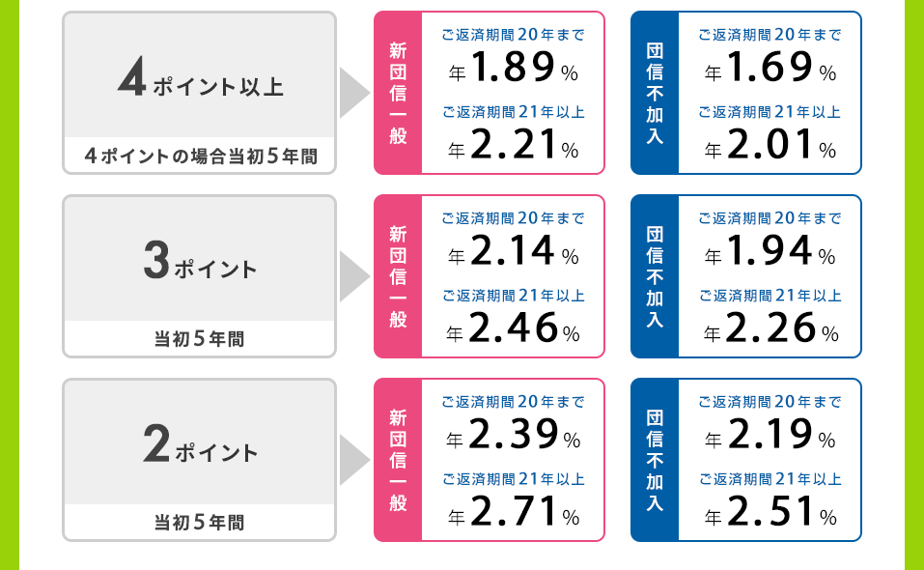Click the 年2.51% rate
The width and height of the screenshot is (924, 570).
coord(770,511)
